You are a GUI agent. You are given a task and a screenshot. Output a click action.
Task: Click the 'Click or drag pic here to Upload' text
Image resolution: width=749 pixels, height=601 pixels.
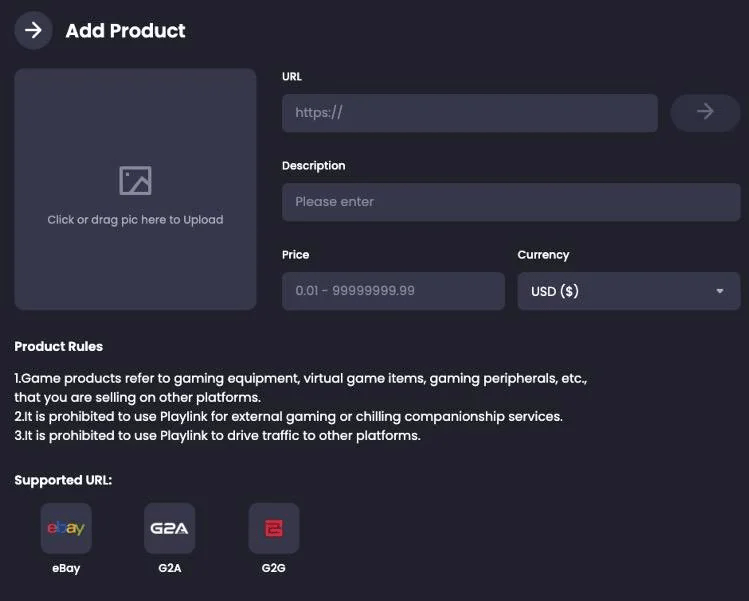[135, 220]
